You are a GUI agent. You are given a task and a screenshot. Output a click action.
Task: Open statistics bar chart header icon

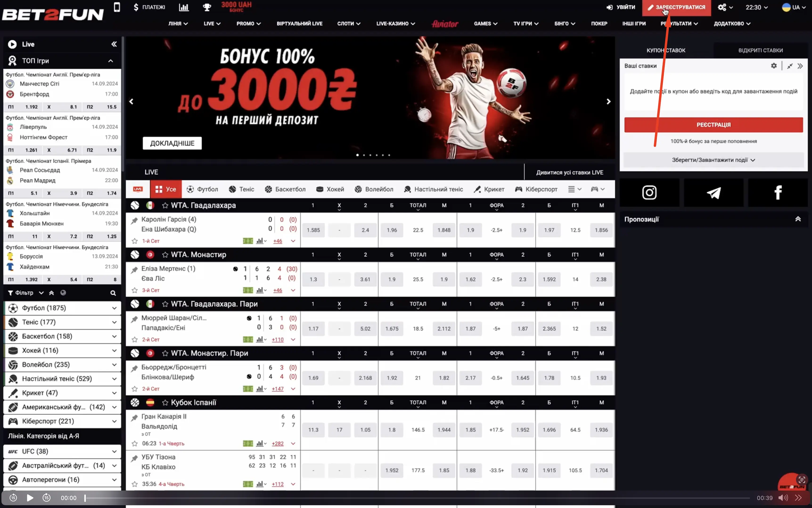(x=184, y=7)
